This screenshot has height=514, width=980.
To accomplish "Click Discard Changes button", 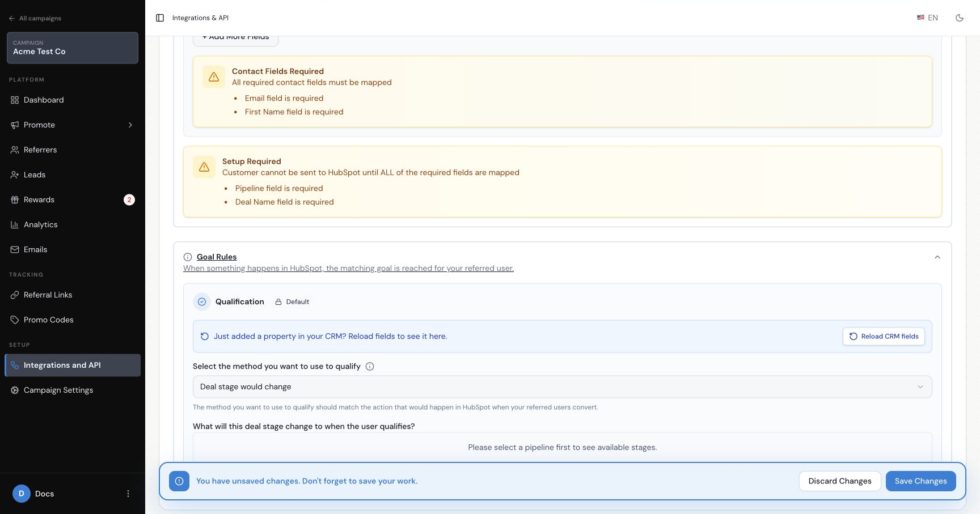I will 840,481.
